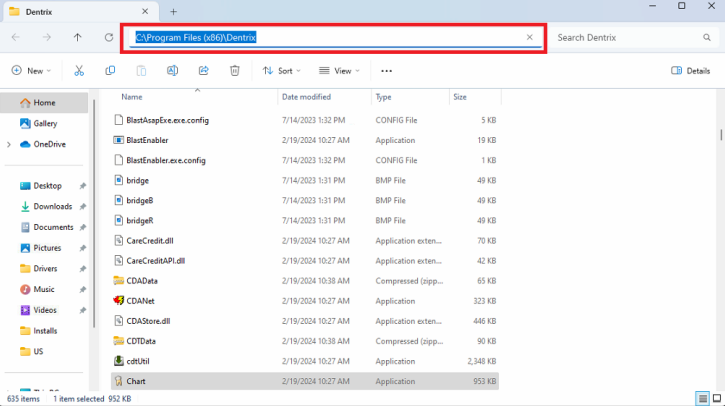Switch to large thumbnails view icon
Viewport: 725px width, 406px height.
(717, 398)
